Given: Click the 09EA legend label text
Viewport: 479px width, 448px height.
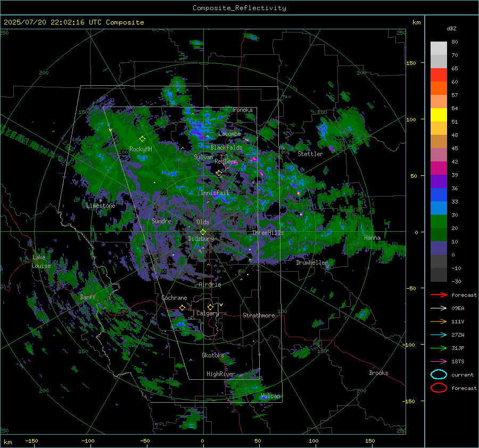Looking at the screenshot, I should pos(458,308).
